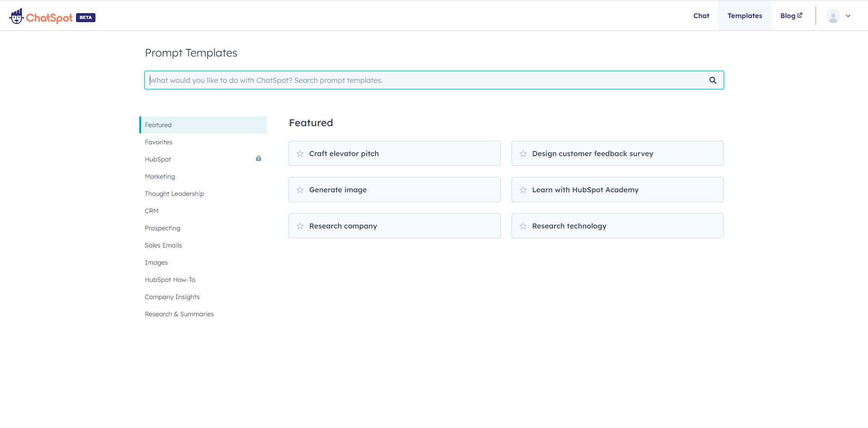Star the Research technology template
Screen dimensions: 868x428
click(x=523, y=226)
